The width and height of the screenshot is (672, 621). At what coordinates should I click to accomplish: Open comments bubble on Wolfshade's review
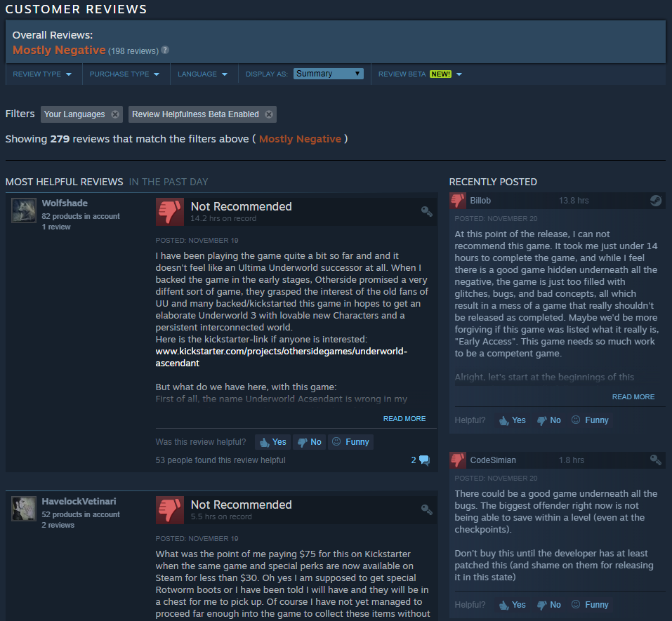coord(424,460)
